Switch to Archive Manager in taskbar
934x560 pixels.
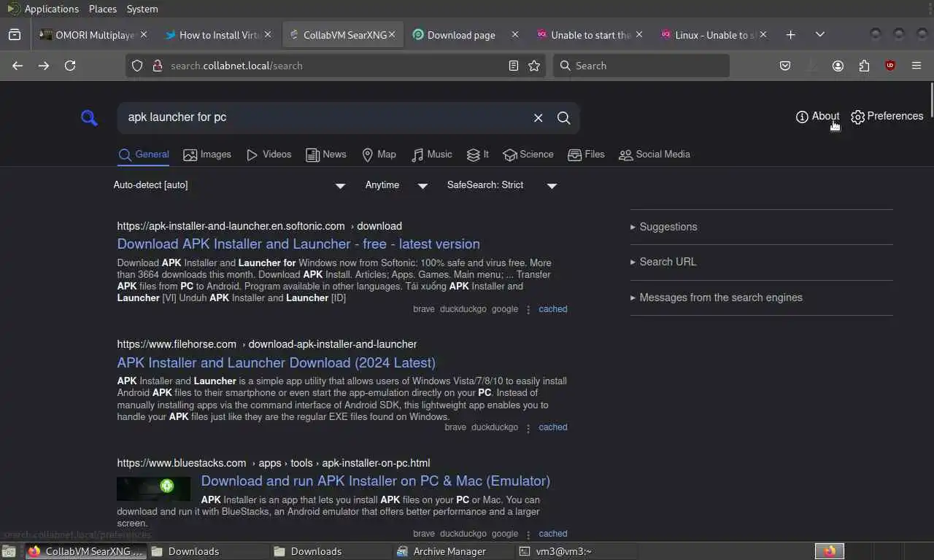click(452, 551)
